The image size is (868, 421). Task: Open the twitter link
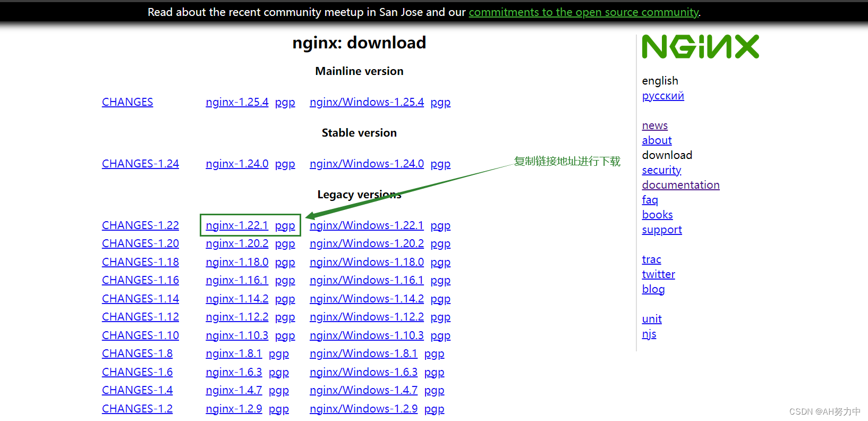tap(658, 274)
